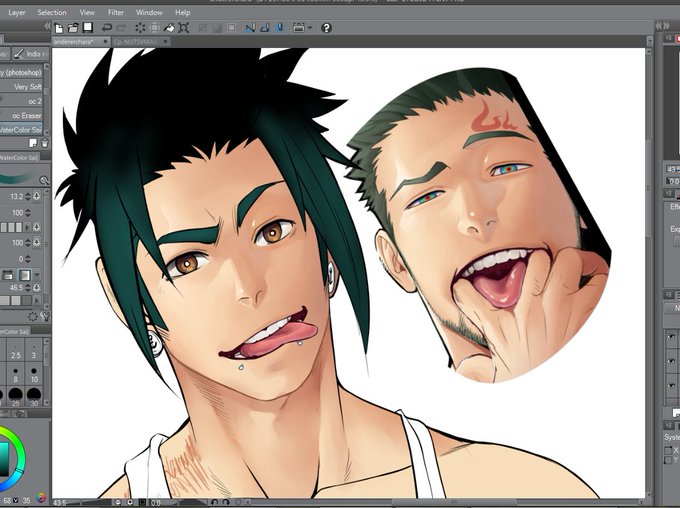Screen dimensions: 680x508
Task: Open dynamics button beside second 100 value
Action: click(37, 242)
